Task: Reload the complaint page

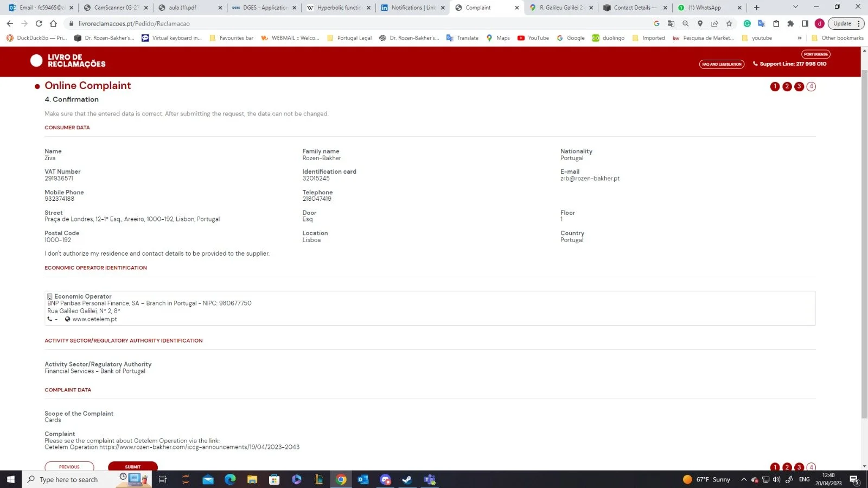Action: 39,23
